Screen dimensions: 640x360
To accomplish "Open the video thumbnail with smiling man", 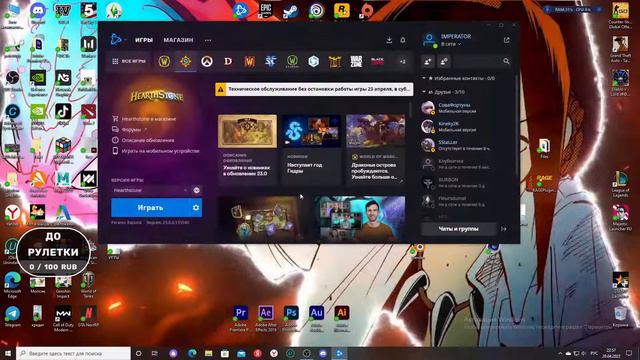I will click(360, 218).
